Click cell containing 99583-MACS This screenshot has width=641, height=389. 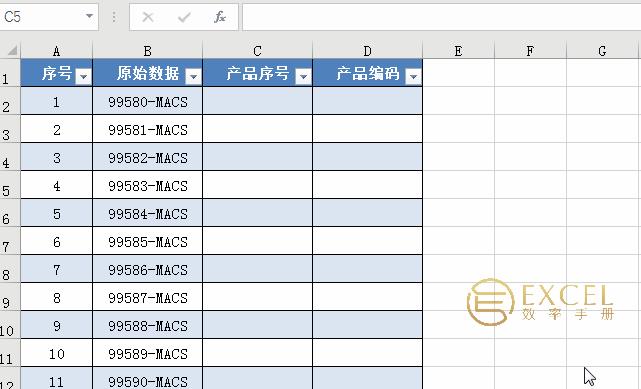click(148, 185)
